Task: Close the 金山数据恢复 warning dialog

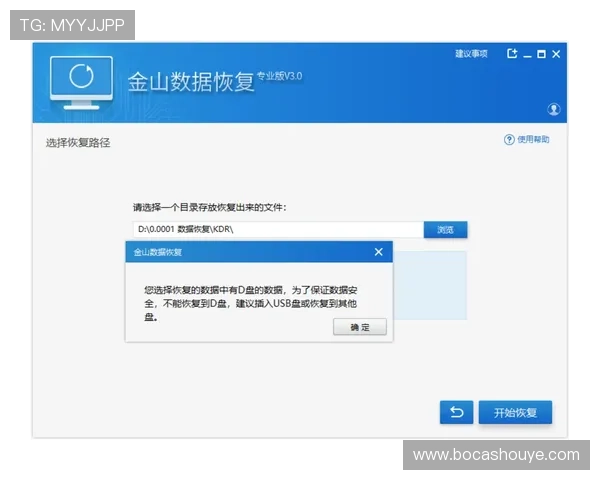Action: [378, 252]
